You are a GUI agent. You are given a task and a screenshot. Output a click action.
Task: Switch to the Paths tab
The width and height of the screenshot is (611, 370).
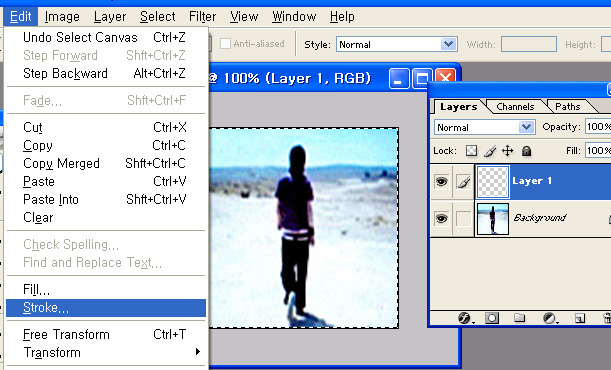tap(567, 107)
